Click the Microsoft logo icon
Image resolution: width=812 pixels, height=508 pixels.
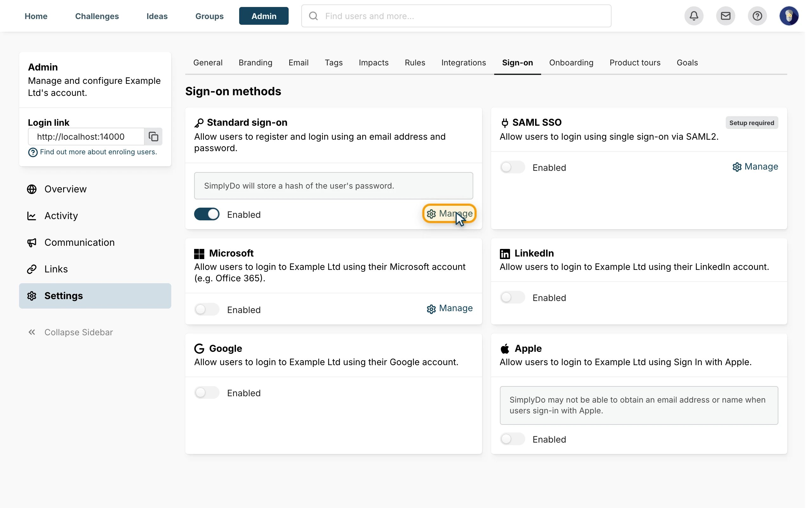point(199,254)
